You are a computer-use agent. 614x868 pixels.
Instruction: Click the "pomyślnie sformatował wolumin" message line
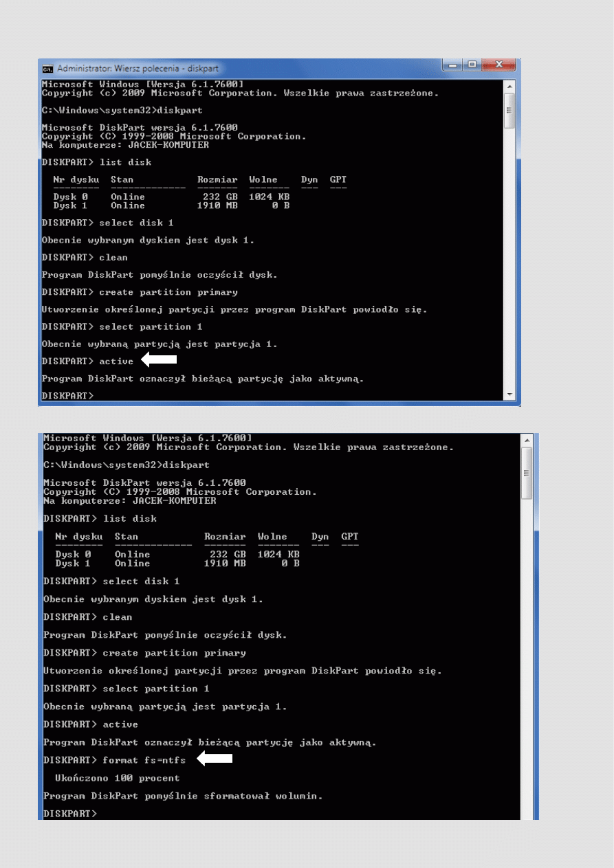[183, 796]
